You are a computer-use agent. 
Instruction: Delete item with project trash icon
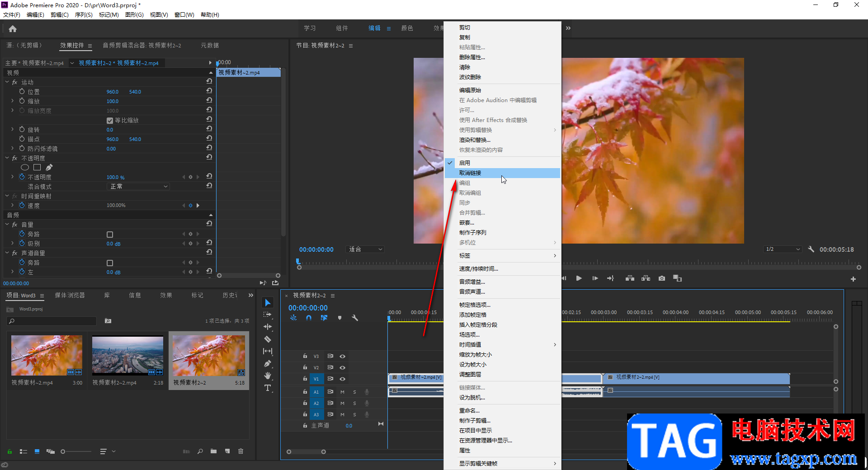pyautogui.click(x=241, y=451)
